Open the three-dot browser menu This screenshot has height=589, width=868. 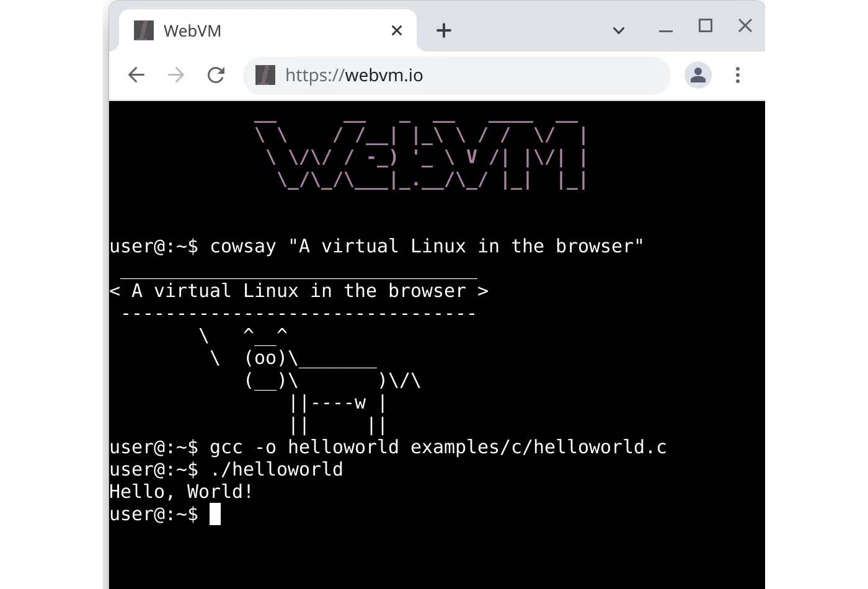coord(737,76)
